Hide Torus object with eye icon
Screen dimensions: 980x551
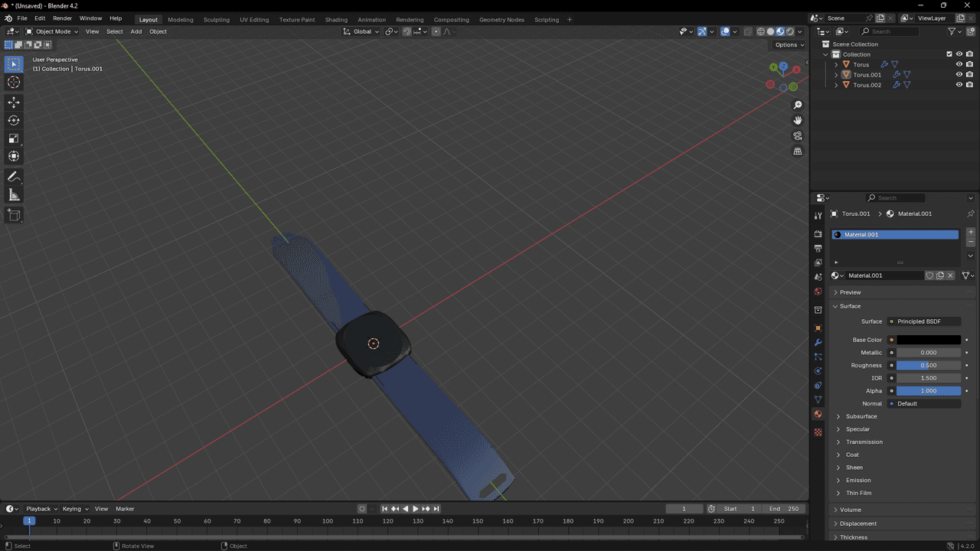tap(959, 64)
